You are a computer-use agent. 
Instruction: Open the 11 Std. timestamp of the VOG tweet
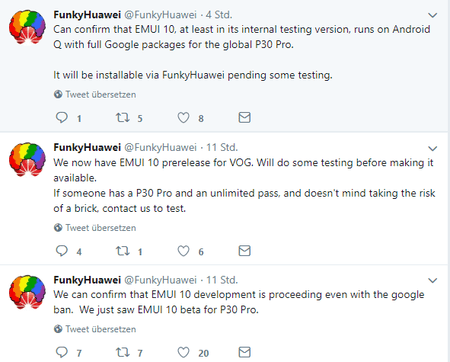point(222,147)
